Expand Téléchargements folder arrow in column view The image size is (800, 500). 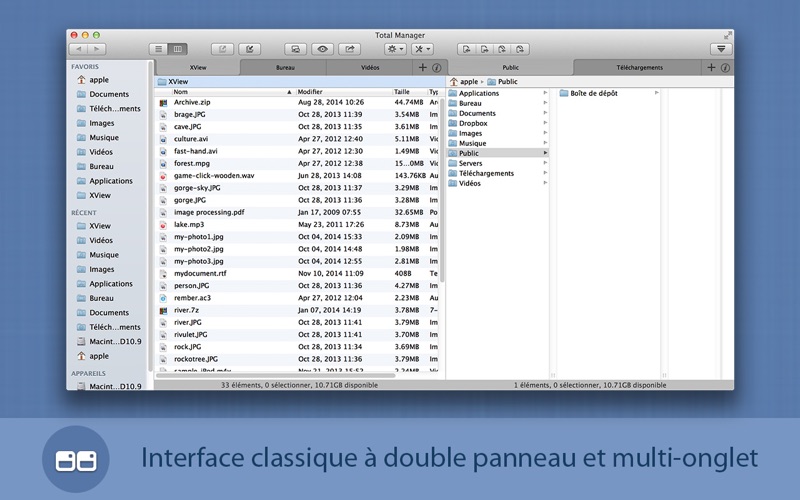pos(545,173)
